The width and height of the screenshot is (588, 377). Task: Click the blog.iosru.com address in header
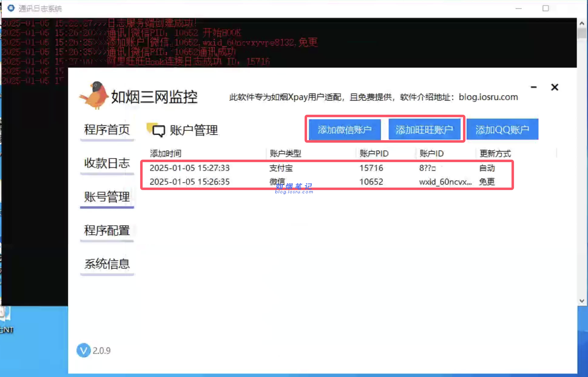pos(488,97)
